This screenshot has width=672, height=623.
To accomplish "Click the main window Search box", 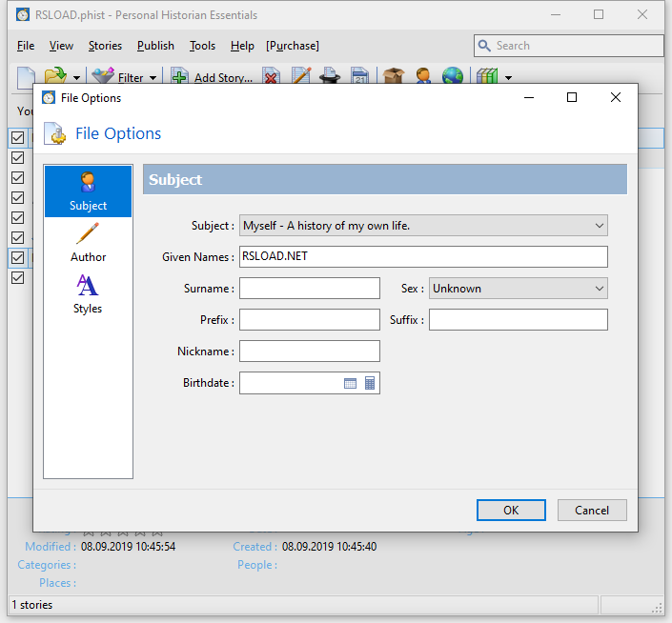I will coord(568,46).
